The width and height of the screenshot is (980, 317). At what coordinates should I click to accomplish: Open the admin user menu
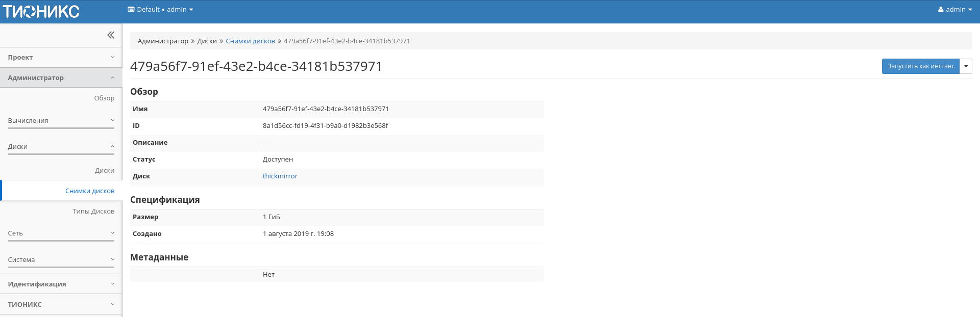click(x=954, y=10)
